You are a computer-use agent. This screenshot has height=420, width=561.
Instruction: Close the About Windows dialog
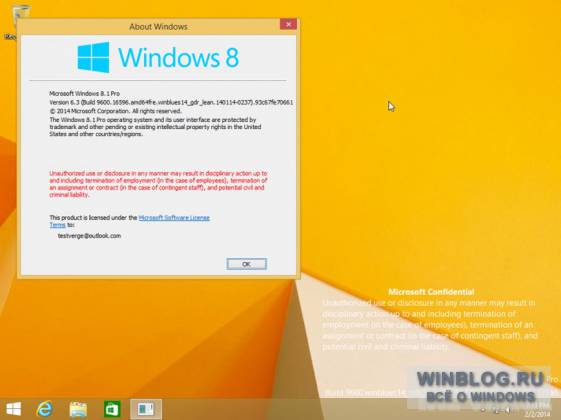point(288,24)
